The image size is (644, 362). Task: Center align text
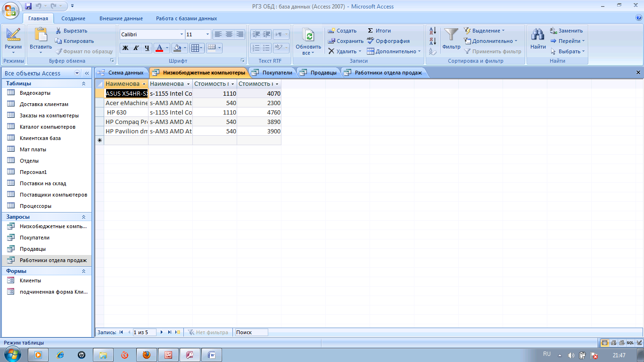pyautogui.click(x=229, y=34)
